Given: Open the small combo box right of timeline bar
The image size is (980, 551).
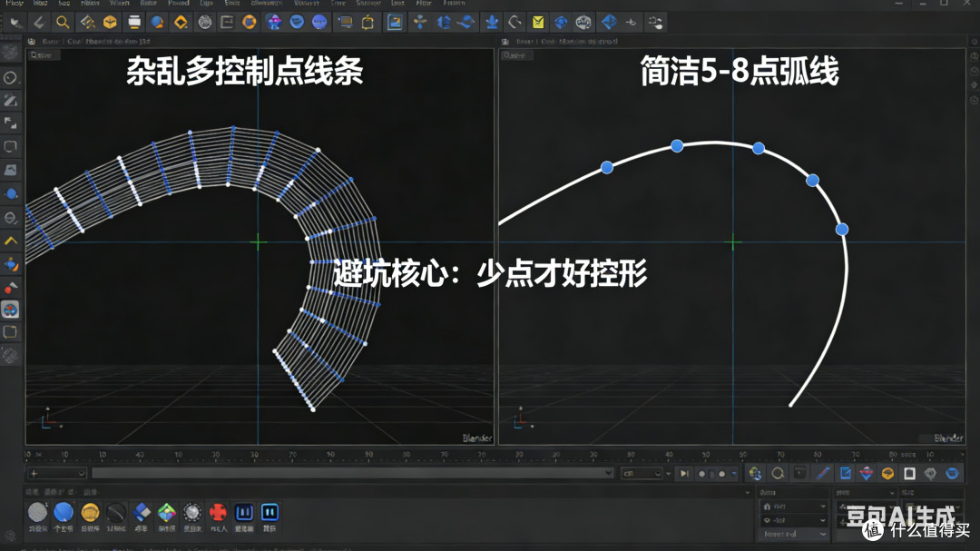Looking at the screenshot, I should click(642, 474).
